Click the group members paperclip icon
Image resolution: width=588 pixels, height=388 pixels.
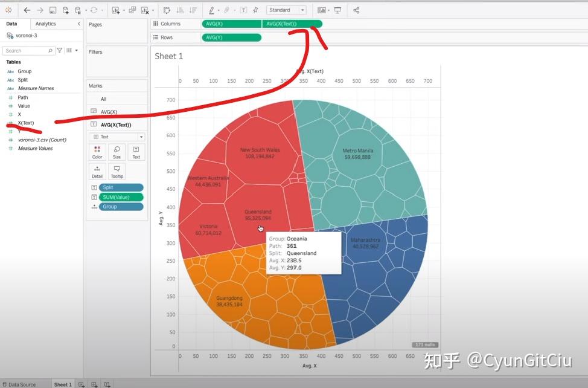click(227, 10)
